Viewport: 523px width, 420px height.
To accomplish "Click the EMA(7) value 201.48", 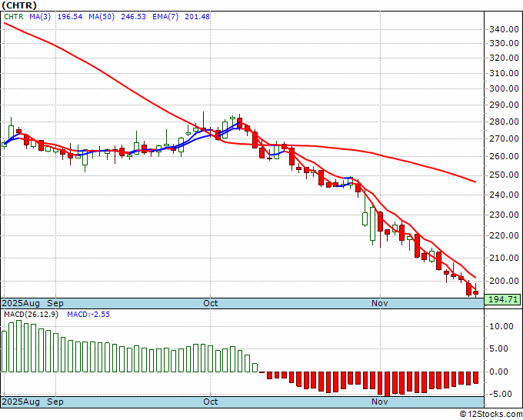I will tap(197, 17).
